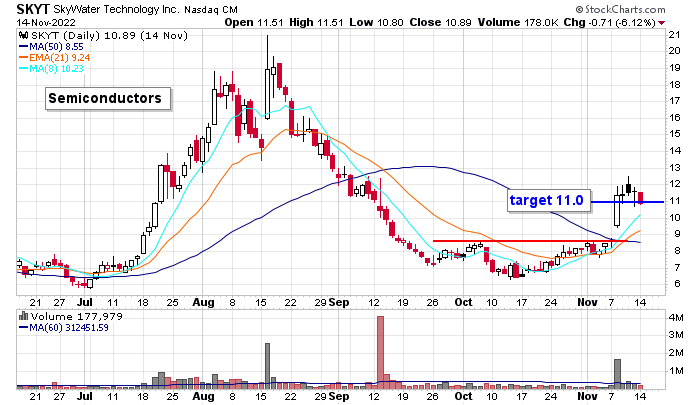700x405 pixels.
Task: Click the 'Low 10.80' value
Action: 376,22
